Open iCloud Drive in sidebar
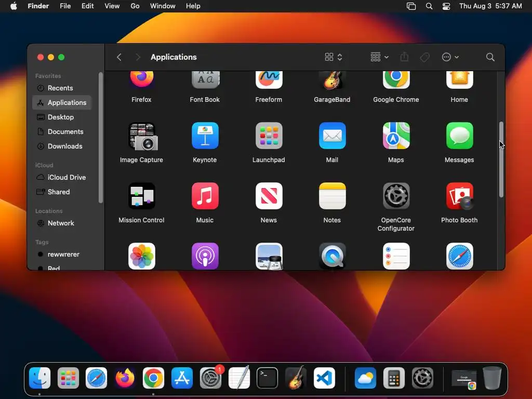Viewport: 532px width, 399px height. coord(62,178)
